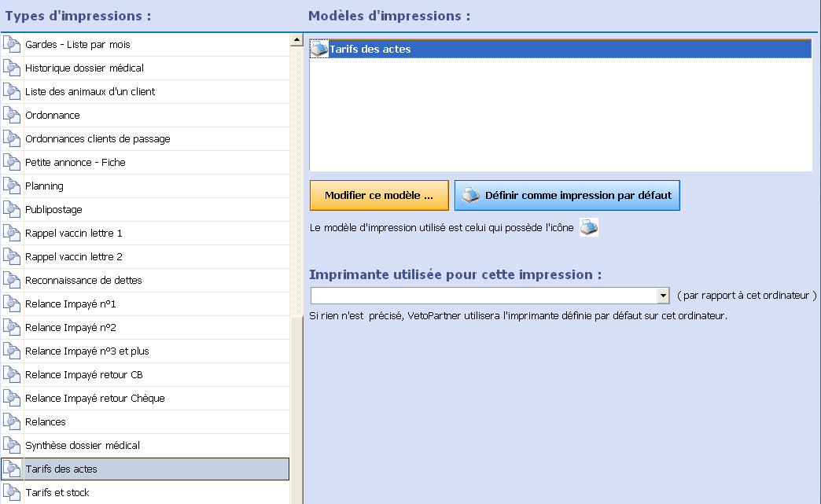821x504 pixels.
Task: Click the Gardes - Liste par mois icon
Action: [x=12, y=45]
